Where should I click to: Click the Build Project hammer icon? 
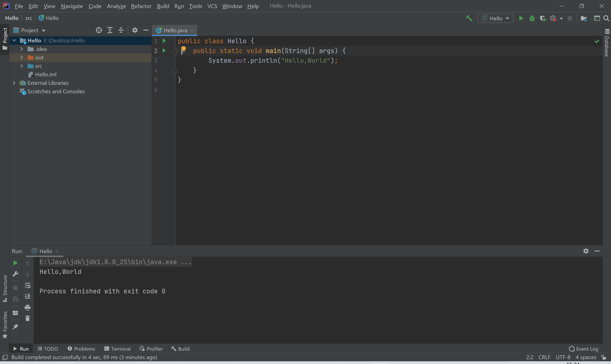click(x=469, y=18)
